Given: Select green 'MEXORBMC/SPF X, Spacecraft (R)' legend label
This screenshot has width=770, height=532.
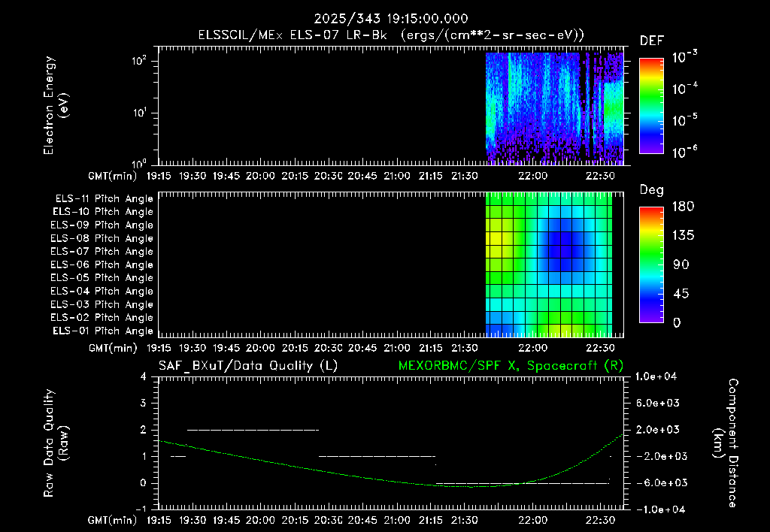Looking at the screenshot, I should 511,366.
